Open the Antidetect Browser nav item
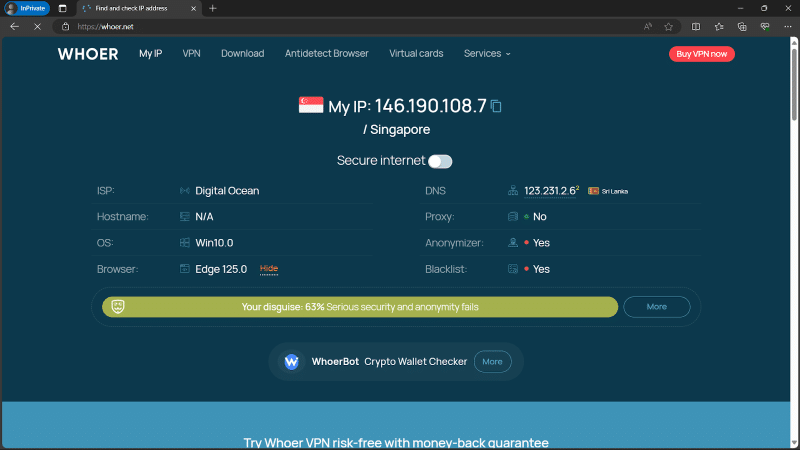800x450 pixels. (x=327, y=54)
